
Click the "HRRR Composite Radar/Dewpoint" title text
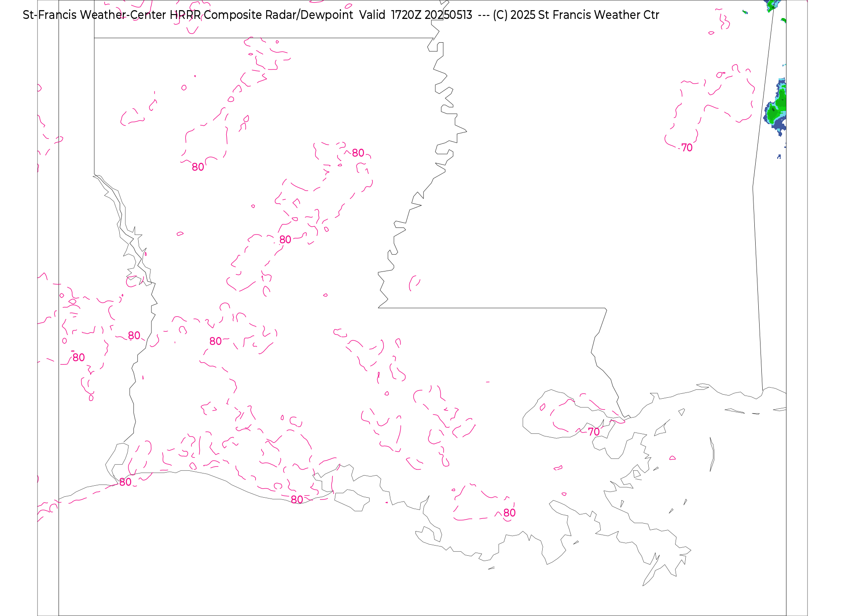coord(261,15)
